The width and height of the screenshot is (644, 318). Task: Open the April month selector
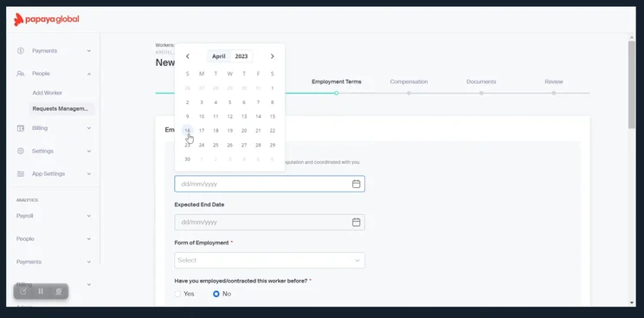(x=218, y=56)
